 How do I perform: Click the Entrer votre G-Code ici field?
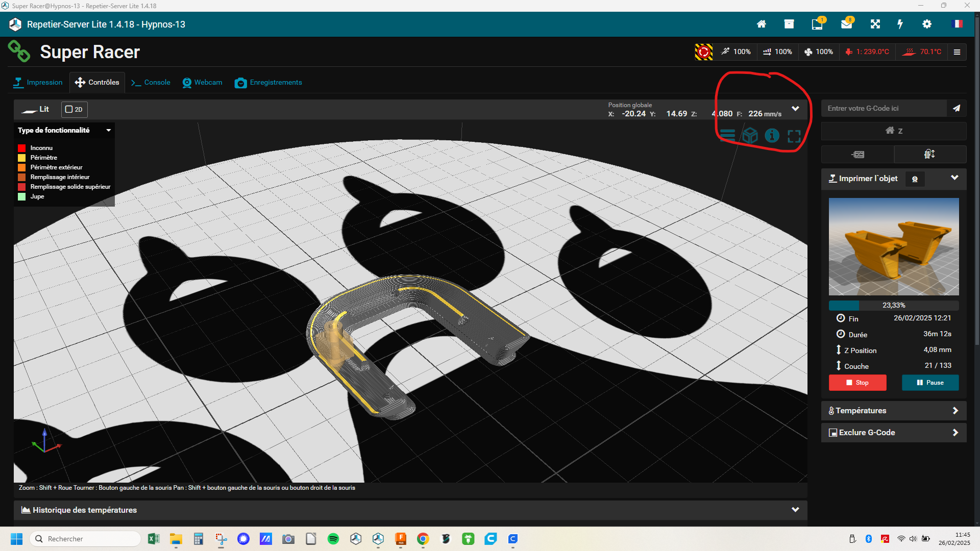884,108
